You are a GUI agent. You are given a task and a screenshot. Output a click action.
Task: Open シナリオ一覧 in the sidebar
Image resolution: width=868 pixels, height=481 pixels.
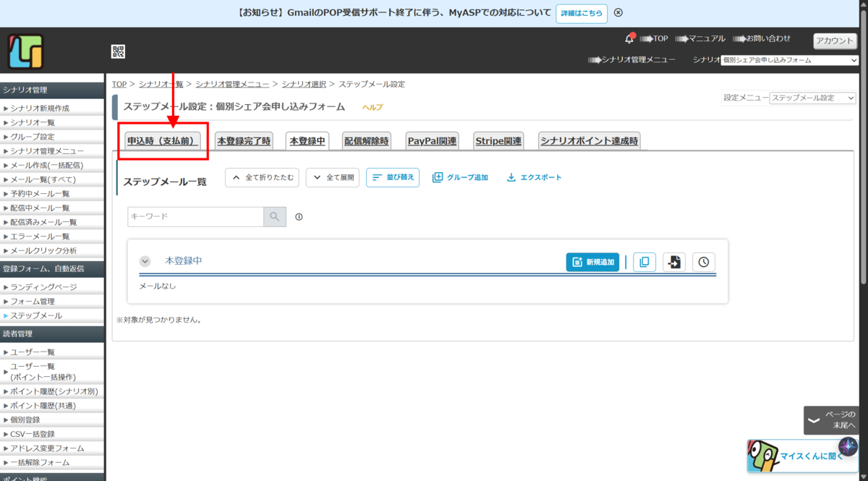coord(33,123)
